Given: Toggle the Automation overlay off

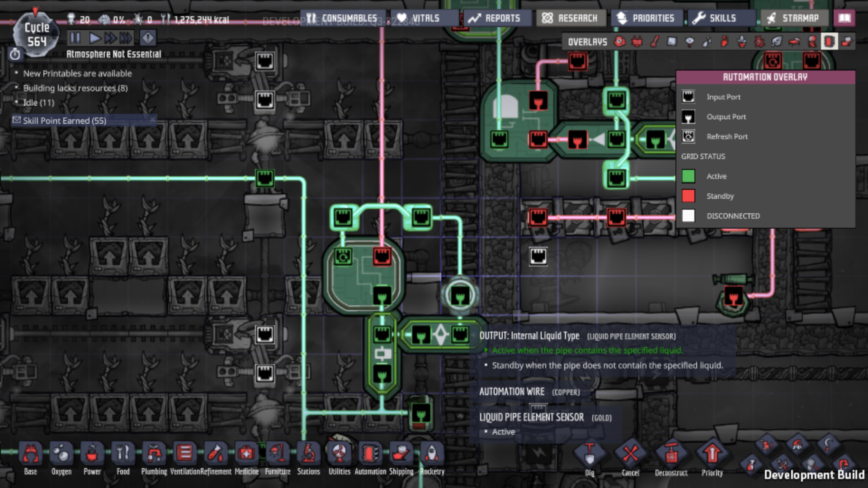Looking at the screenshot, I should [x=829, y=42].
